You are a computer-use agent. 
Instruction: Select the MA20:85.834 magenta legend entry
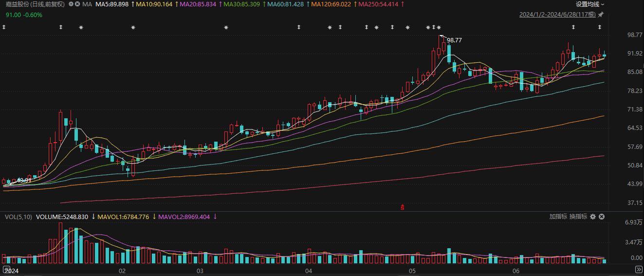[198, 4]
